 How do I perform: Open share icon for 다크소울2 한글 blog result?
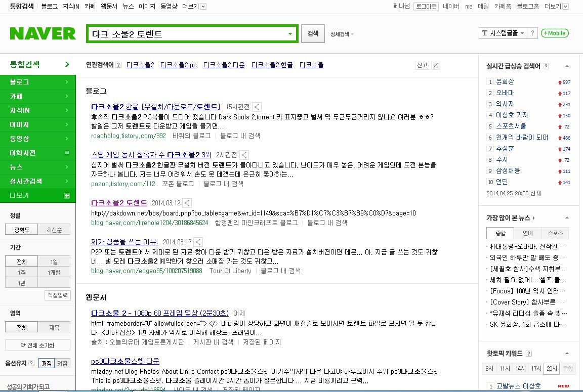coord(257,107)
